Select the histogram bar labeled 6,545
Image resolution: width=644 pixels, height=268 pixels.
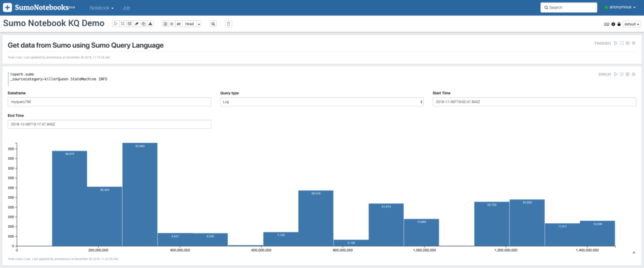click(210, 240)
